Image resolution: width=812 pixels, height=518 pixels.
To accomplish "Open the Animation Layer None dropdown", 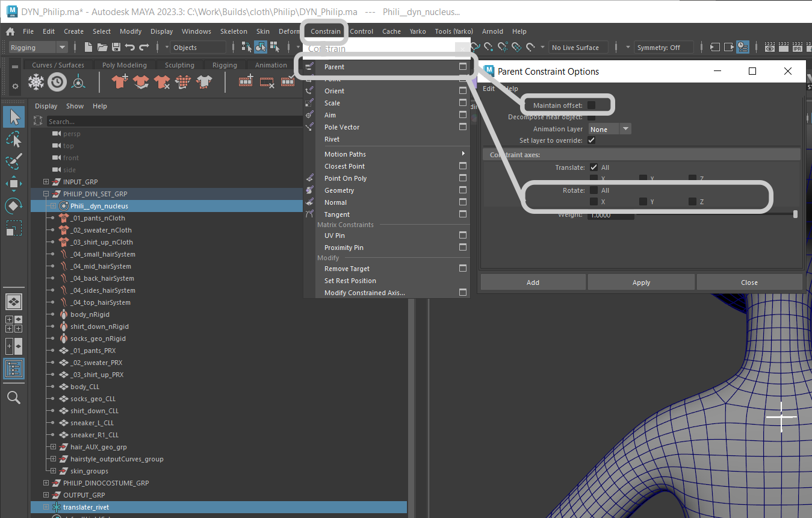I will pos(610,129).
